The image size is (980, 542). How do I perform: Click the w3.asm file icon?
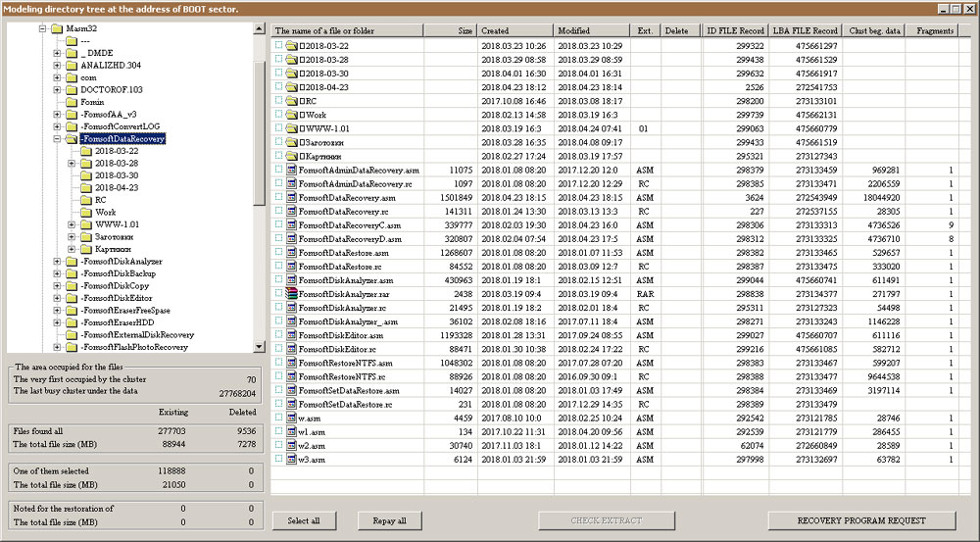292,458
